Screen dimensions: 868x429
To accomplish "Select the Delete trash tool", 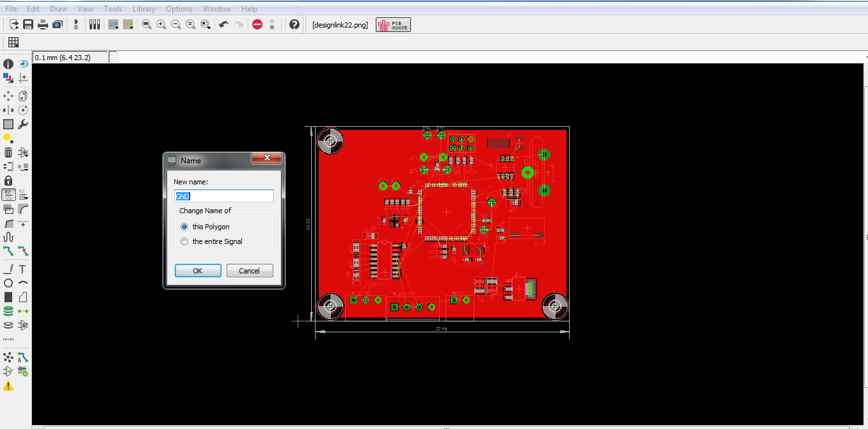I will pos(8,152).
